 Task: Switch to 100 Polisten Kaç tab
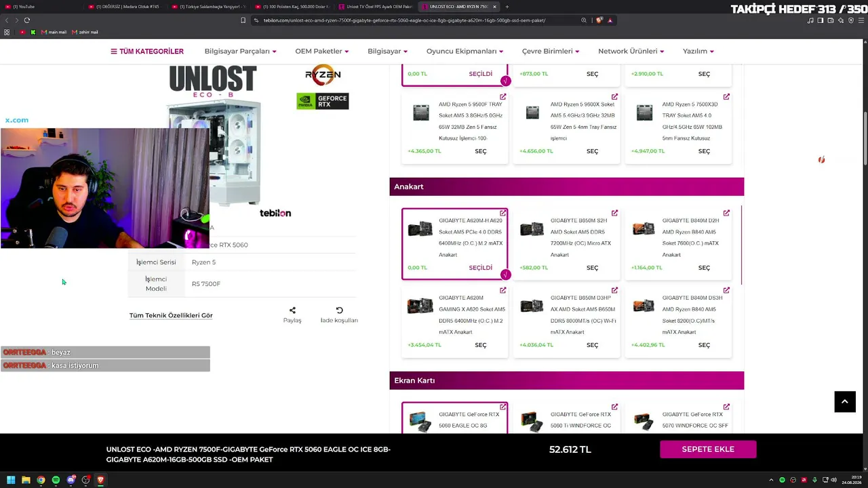293,7
